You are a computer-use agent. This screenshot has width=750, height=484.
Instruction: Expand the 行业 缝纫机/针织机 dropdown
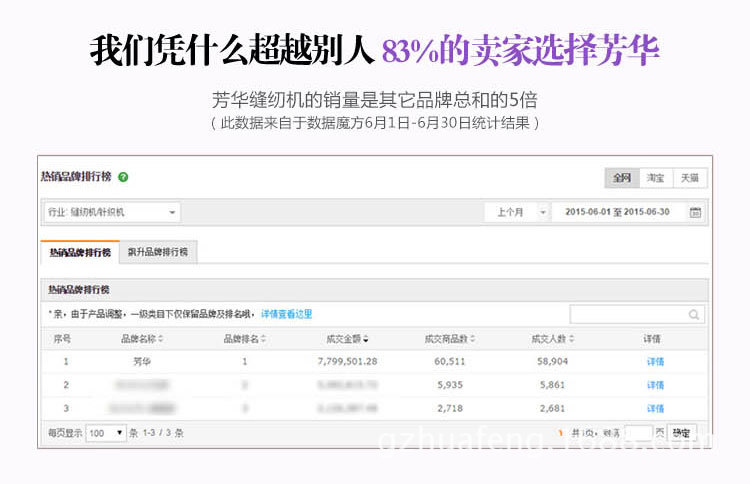[112, 212]
